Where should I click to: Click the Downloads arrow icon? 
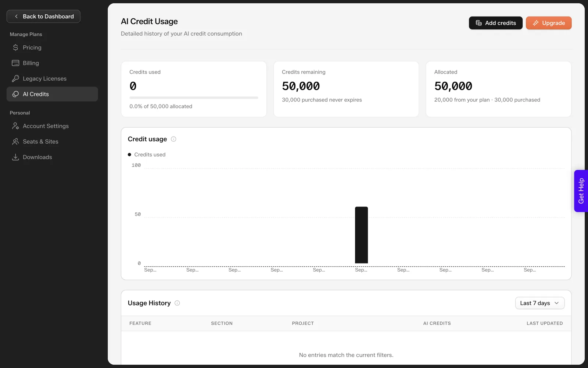(x=15, y=157)
